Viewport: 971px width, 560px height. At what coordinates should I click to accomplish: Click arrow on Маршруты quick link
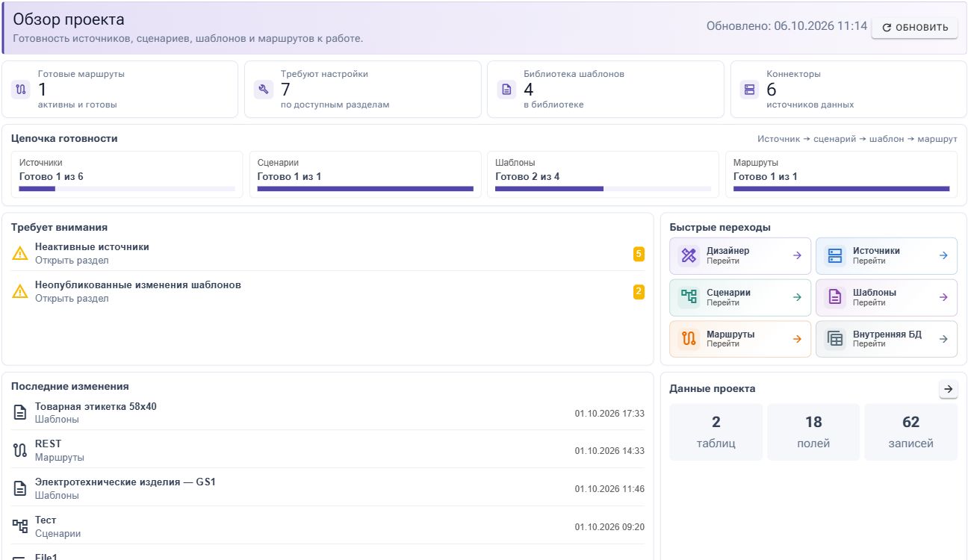(x=797, y=339)
